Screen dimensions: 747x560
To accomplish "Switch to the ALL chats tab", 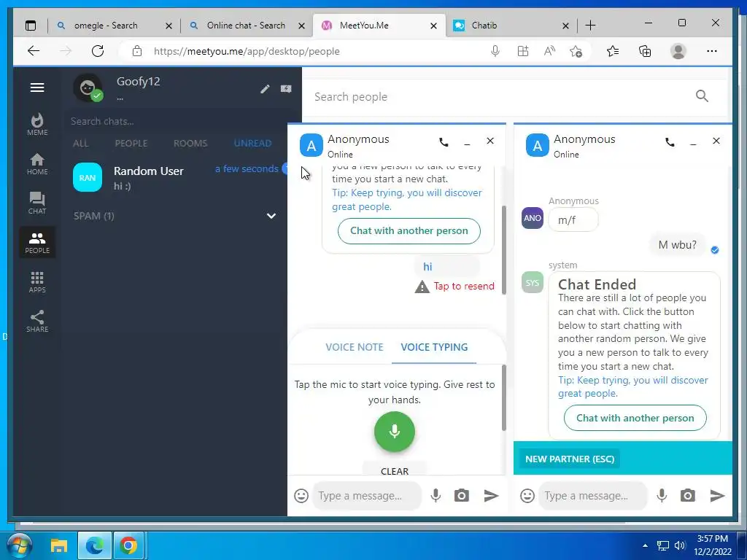I will (x=80, y=144).
